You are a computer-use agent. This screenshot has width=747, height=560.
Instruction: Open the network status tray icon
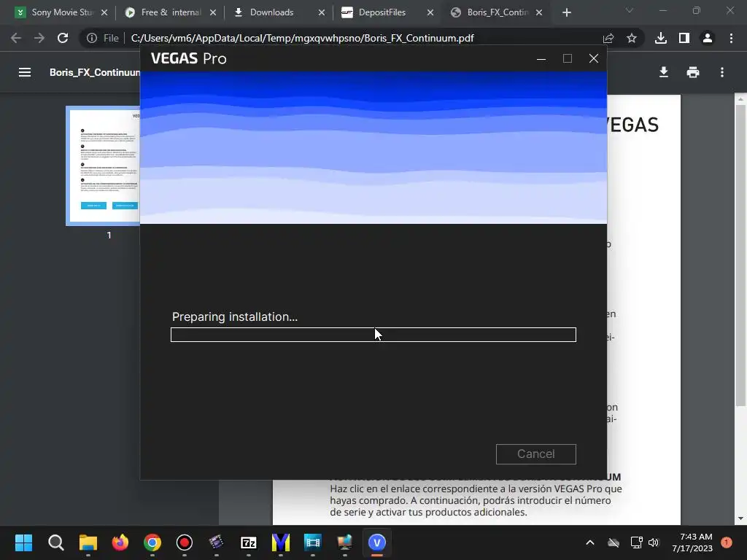point(636,542)
